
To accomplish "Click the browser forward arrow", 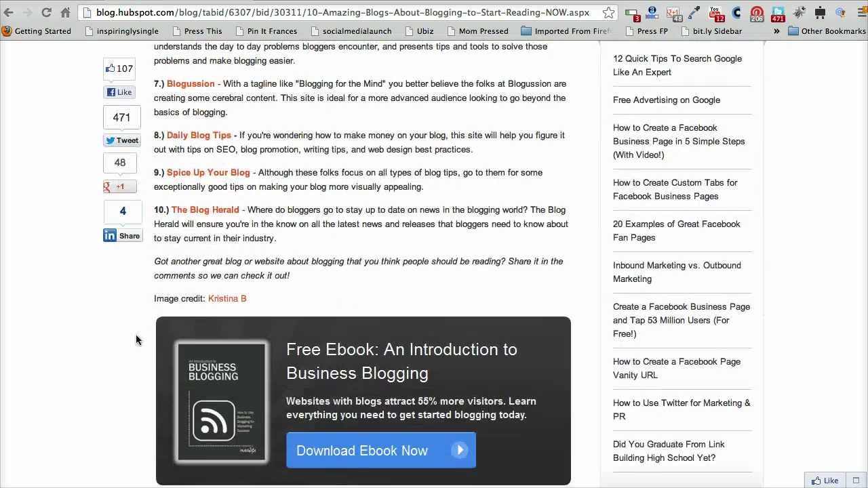I will tap(28, 12).
